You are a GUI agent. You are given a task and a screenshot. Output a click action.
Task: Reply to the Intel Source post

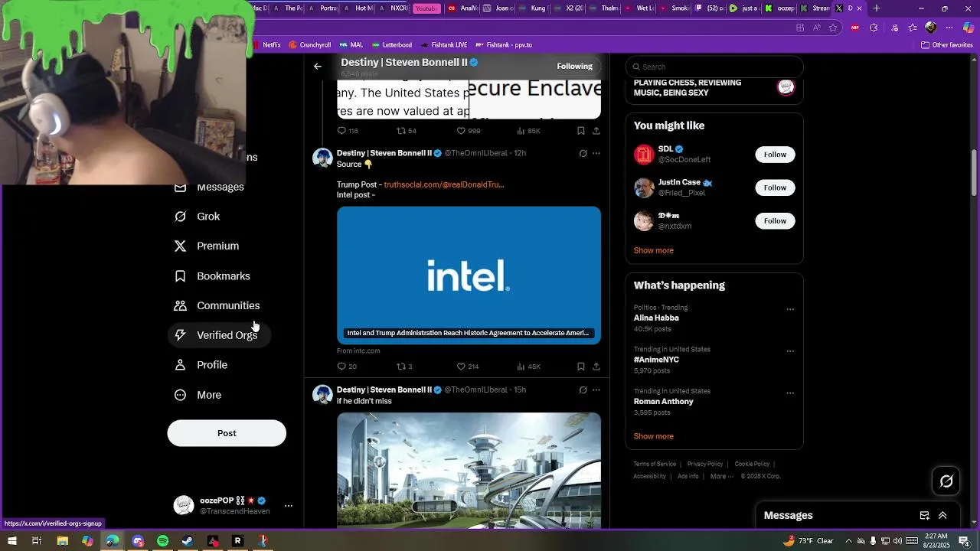coord(347,367)
